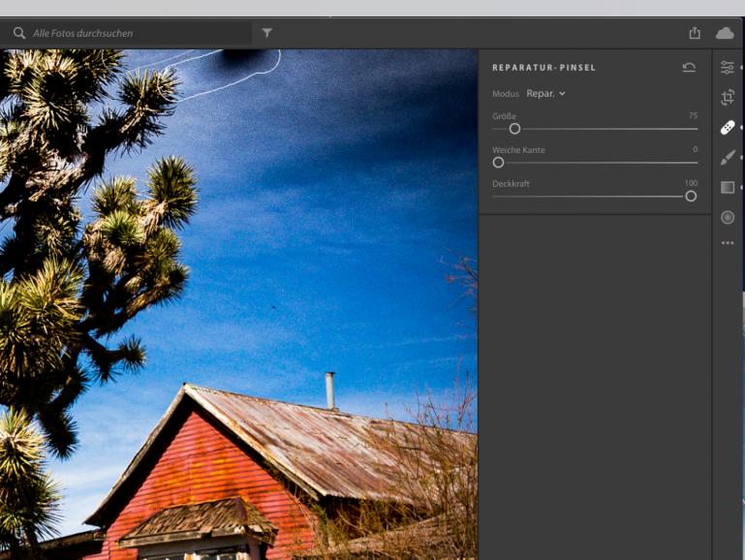
Task: Click the Größe label
Action: click(x=504, y=116)
